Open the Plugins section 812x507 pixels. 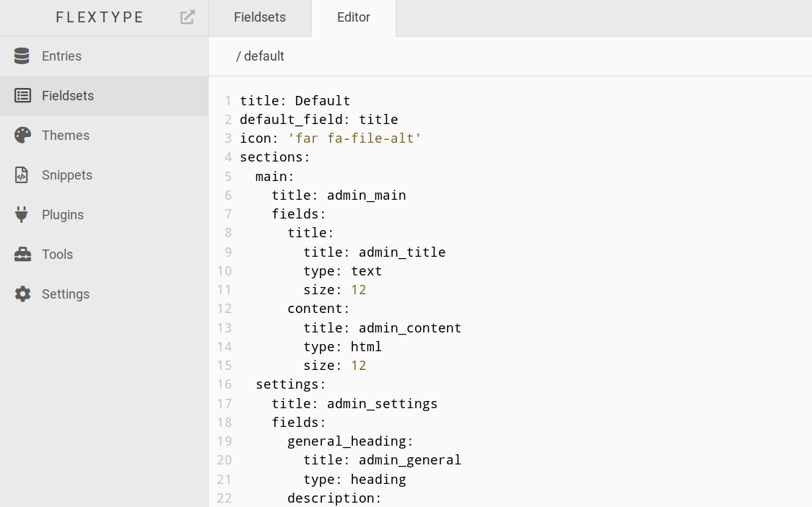[104, 215]
